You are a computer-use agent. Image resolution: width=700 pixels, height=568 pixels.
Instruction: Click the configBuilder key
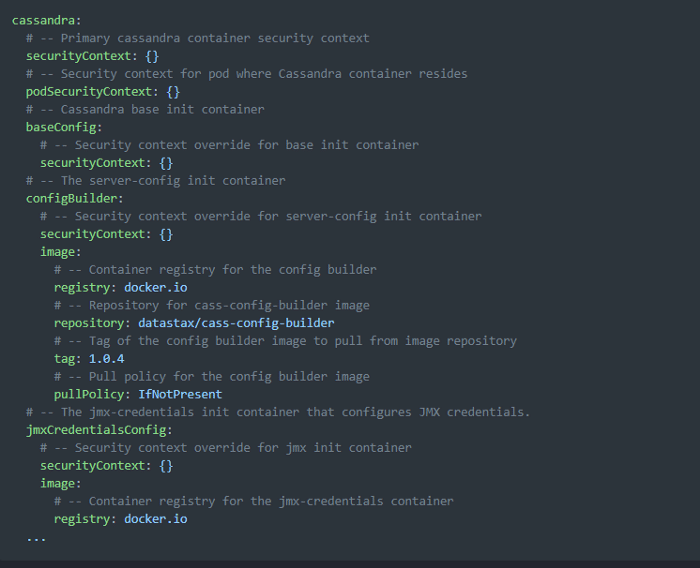pos(71,199)
